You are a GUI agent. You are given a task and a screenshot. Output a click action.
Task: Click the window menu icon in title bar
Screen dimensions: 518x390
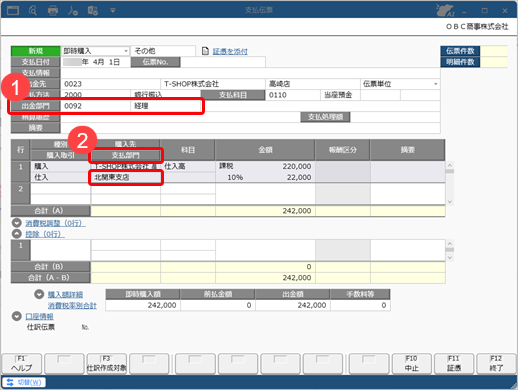coord(13,10)
